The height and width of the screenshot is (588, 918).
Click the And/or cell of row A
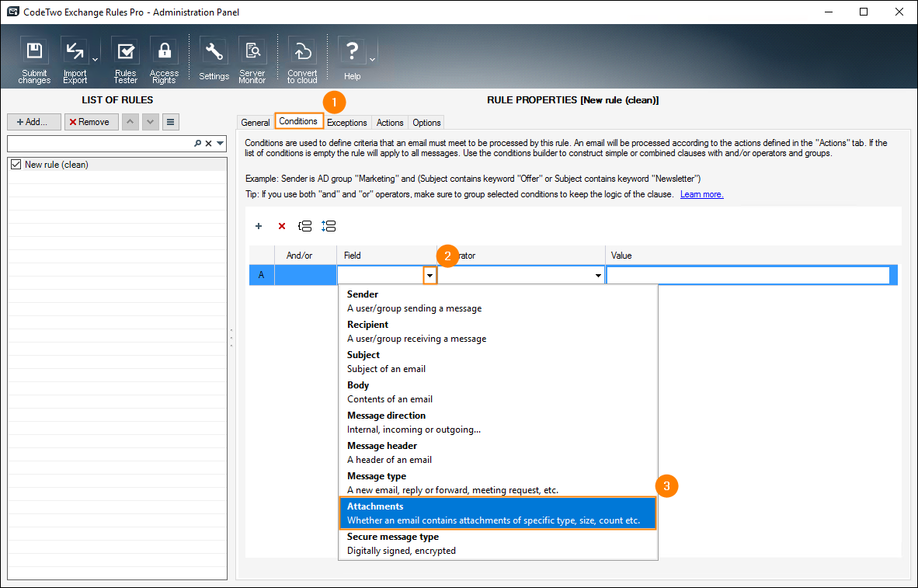click(x=305, y=275)
